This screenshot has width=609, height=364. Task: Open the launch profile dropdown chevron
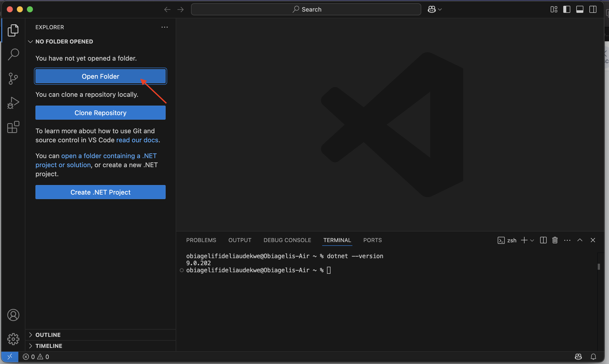(x=532, y=240)
